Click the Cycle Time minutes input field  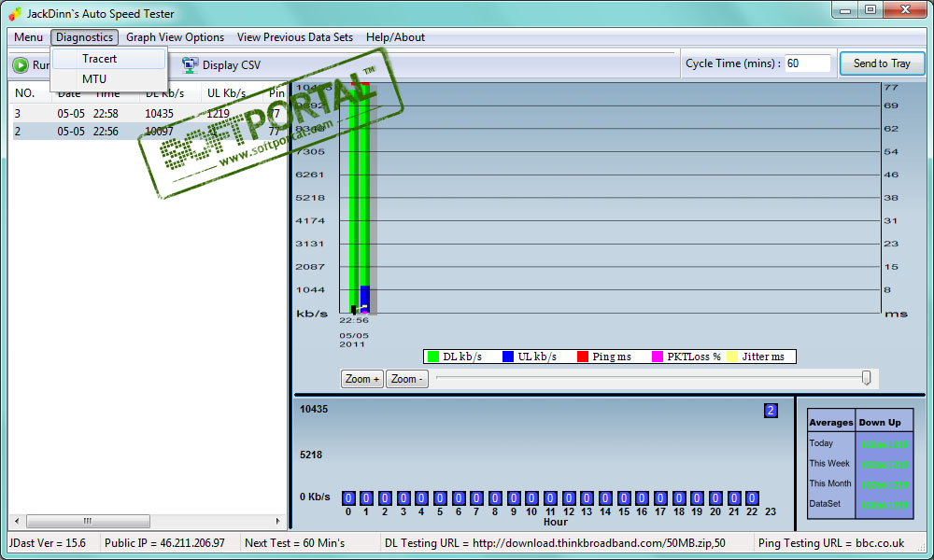click(807, 63)
